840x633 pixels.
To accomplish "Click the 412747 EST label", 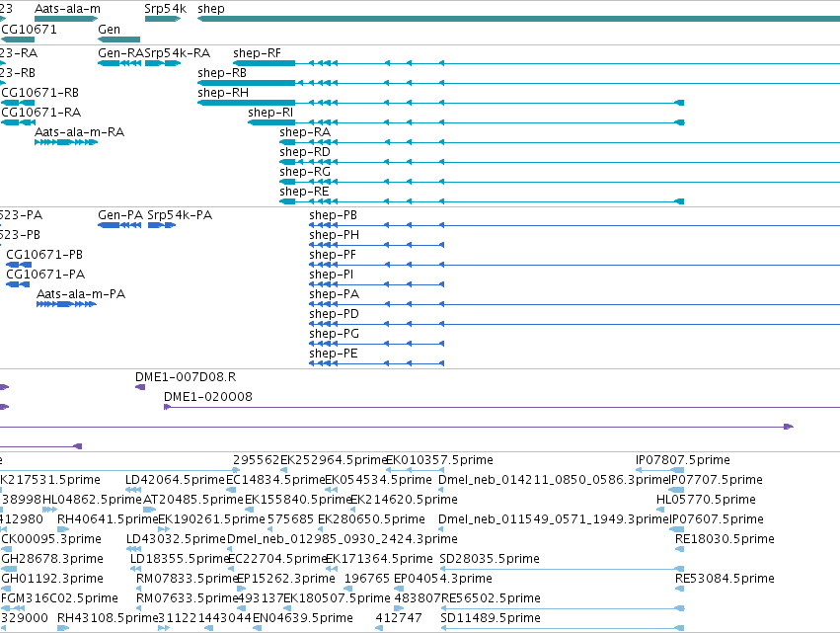I will pos(399,618).
